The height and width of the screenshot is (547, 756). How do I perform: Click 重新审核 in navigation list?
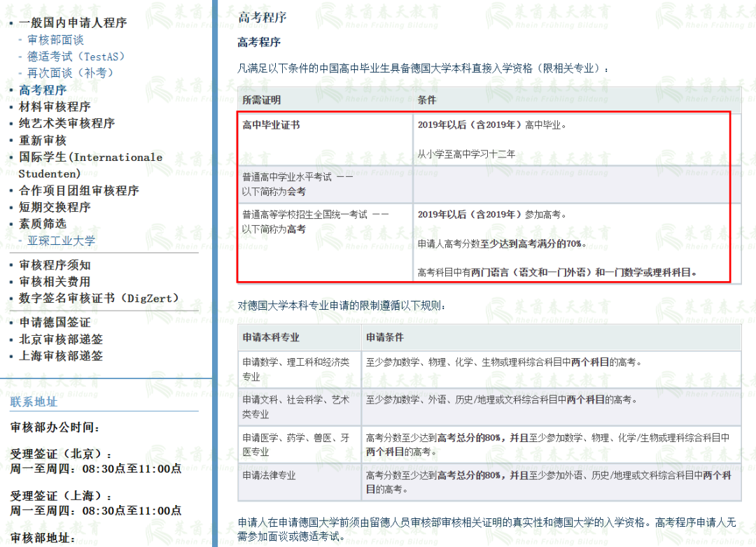pos(43,140)
